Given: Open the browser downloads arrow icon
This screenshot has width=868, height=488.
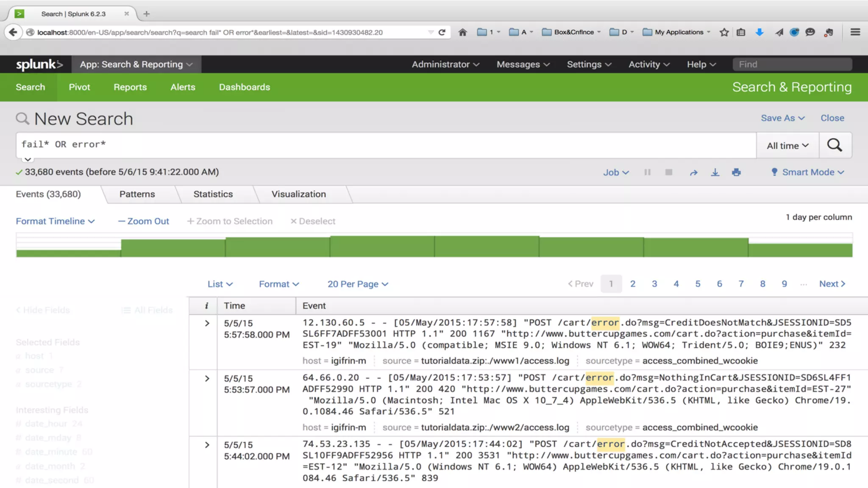Looking at the screenshot, I should 759,32.
